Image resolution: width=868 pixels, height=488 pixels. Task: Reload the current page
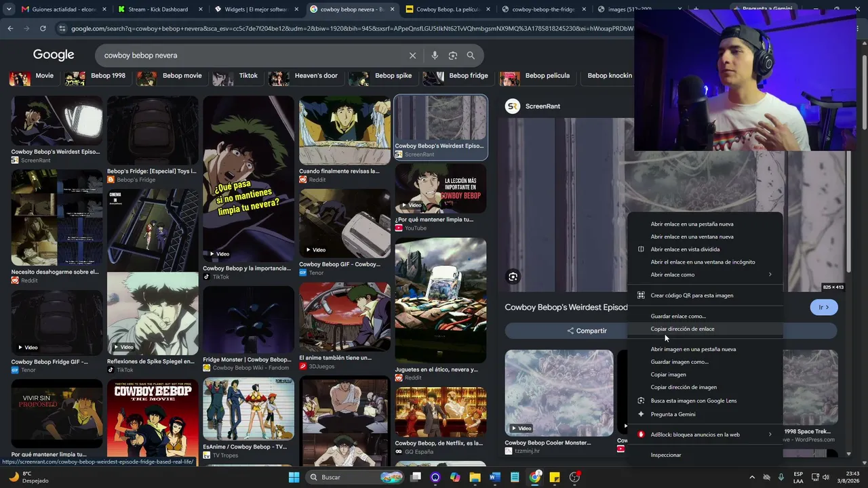[43, 28]
